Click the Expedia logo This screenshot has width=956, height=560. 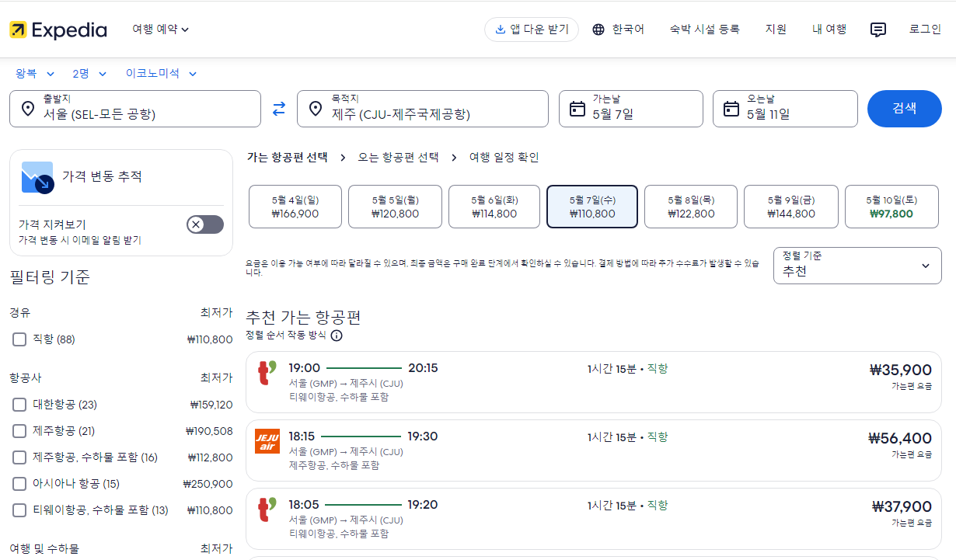(58, 30)
